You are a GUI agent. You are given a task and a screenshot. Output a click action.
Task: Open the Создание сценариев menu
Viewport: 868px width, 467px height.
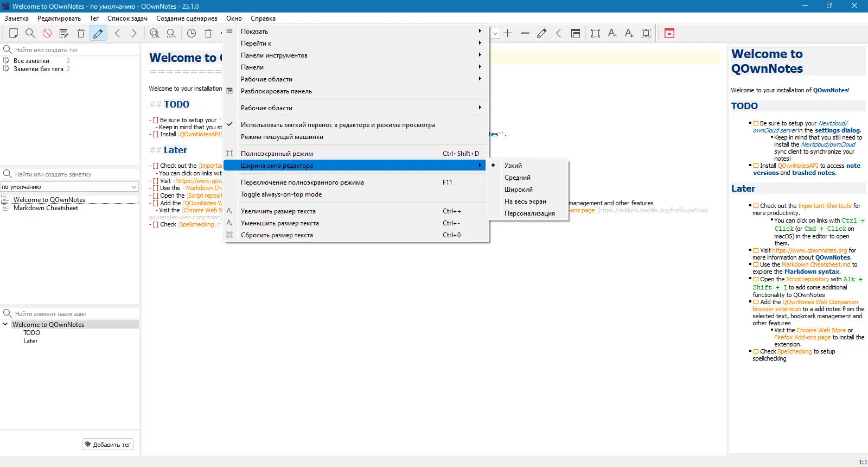pyautogui.click(x=187, y=18)
